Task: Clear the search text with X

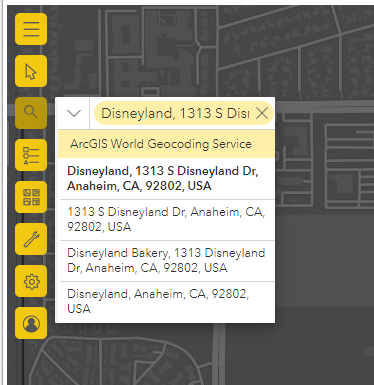Action: [262, 113]
